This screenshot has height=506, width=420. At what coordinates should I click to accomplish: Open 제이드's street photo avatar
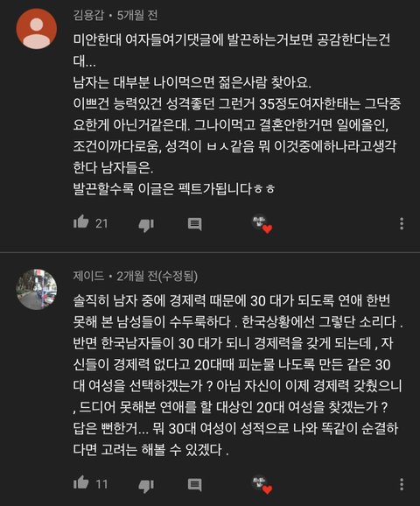tap(37, 290)
